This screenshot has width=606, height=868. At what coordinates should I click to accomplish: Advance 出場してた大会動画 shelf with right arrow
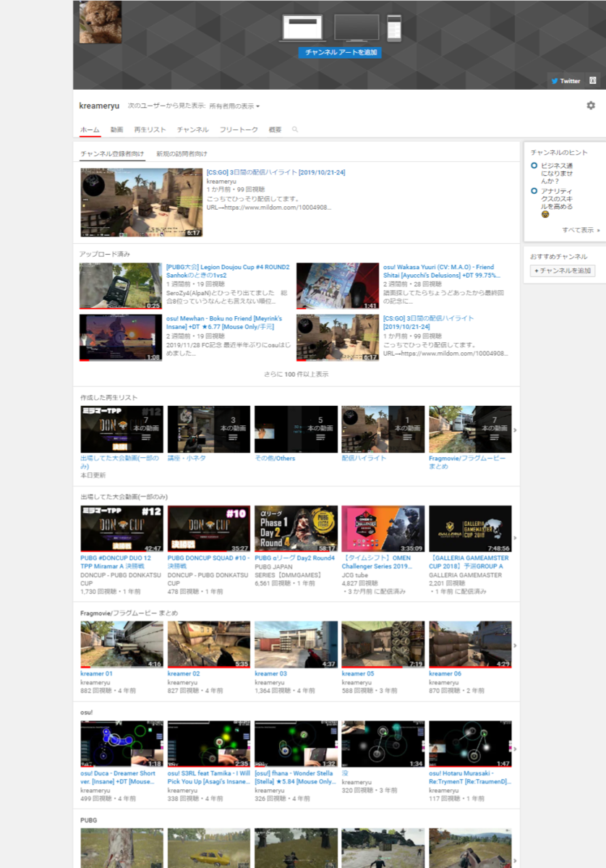click(x=515, y=537)
